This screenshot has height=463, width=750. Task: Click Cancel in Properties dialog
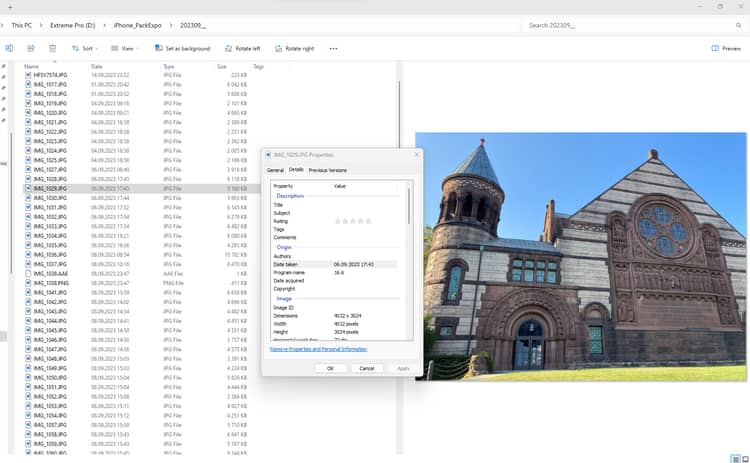(x=367, y=368)
